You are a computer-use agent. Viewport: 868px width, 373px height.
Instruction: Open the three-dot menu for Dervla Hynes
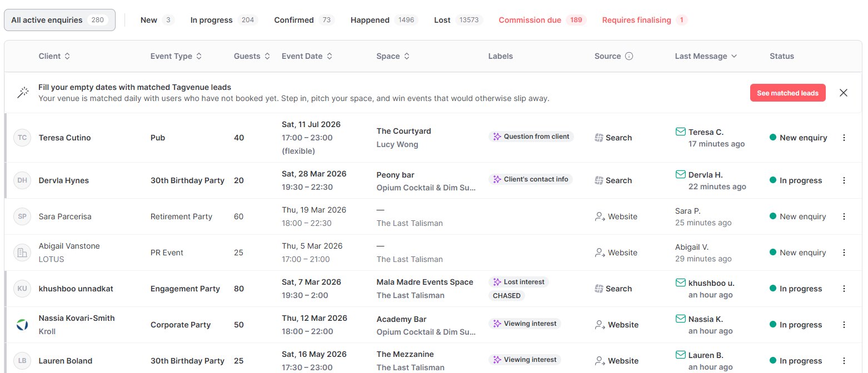point(844,180)
